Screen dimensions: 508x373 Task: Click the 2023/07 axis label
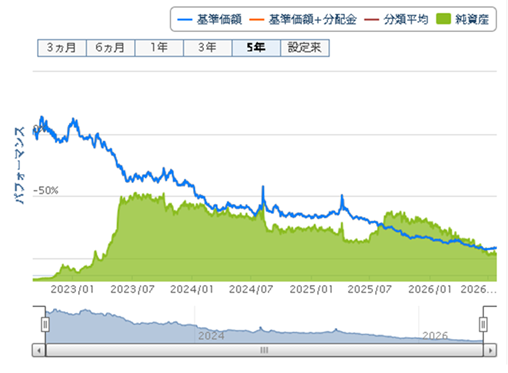[132, 289]
